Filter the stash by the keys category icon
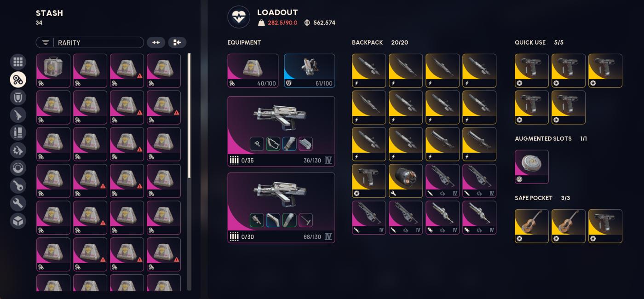Viewport: 644px width, 299px height. coord(18,186)
